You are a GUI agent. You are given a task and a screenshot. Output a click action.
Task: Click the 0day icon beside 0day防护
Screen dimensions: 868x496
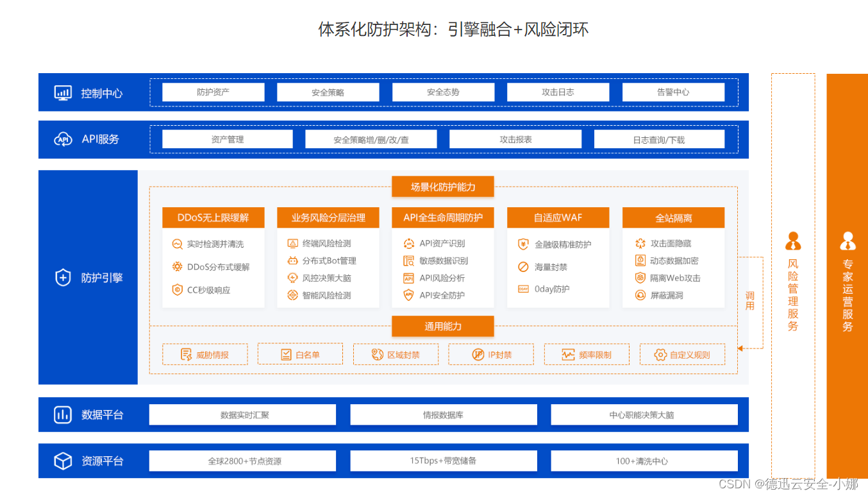click(x=523, y=289)
